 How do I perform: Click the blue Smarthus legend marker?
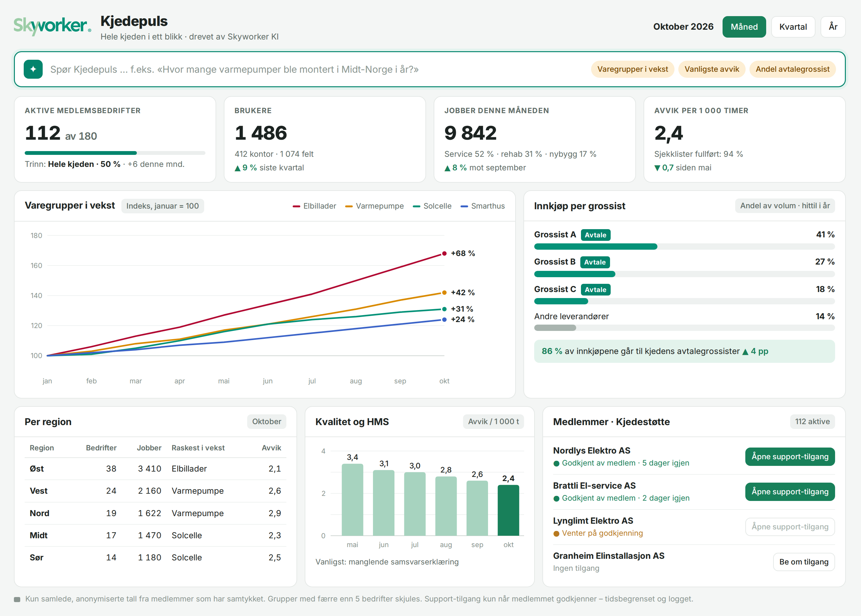coord(464,206)
